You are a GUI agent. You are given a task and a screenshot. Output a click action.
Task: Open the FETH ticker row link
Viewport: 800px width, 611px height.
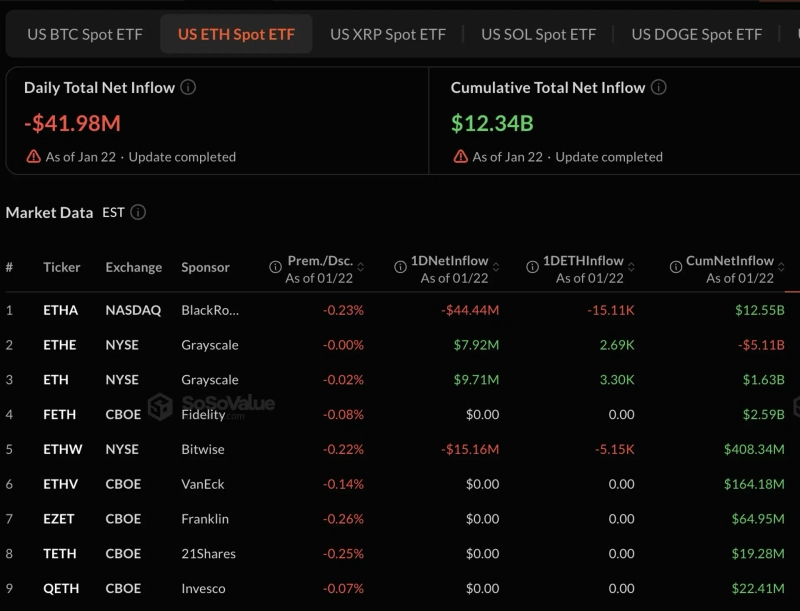(x=59, y=414)
